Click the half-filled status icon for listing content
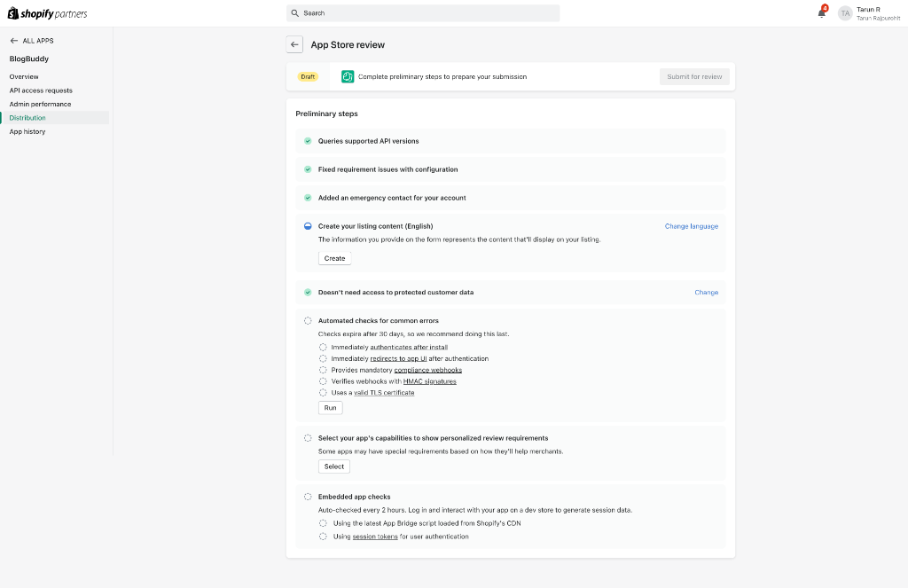Screen dimensions: 908x588 click(308, 226)
